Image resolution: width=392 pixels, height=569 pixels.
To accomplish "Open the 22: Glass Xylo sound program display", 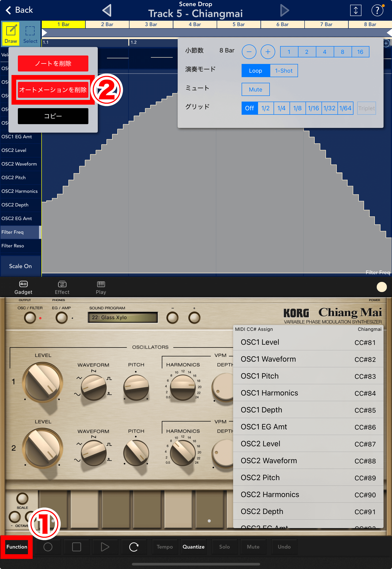I will (123, 317).
